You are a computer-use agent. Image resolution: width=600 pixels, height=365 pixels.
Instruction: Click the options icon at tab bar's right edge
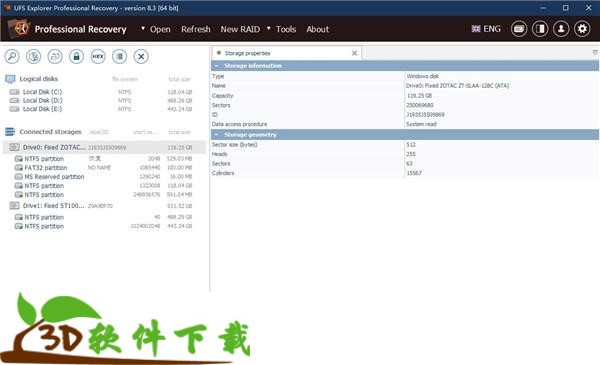coord(595,52)
